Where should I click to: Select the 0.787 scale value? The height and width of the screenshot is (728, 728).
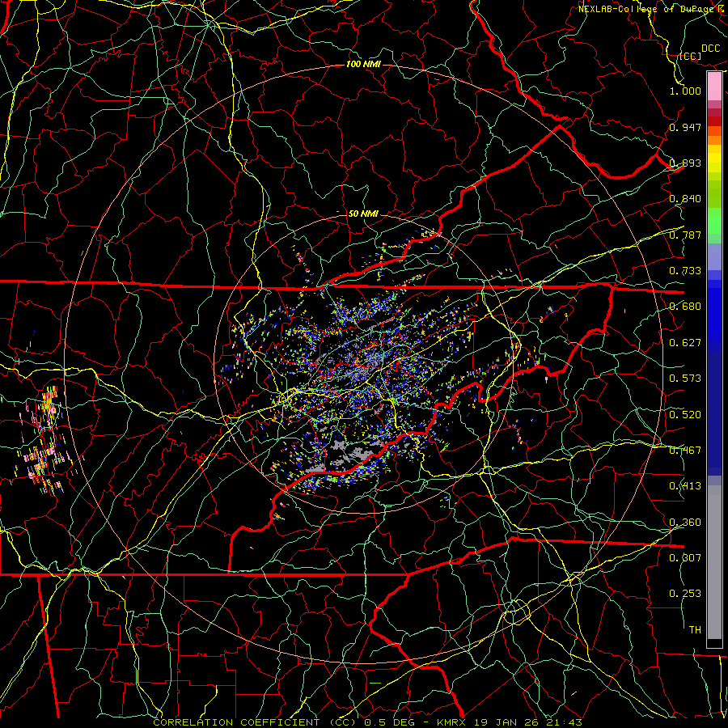pos(685,235)
